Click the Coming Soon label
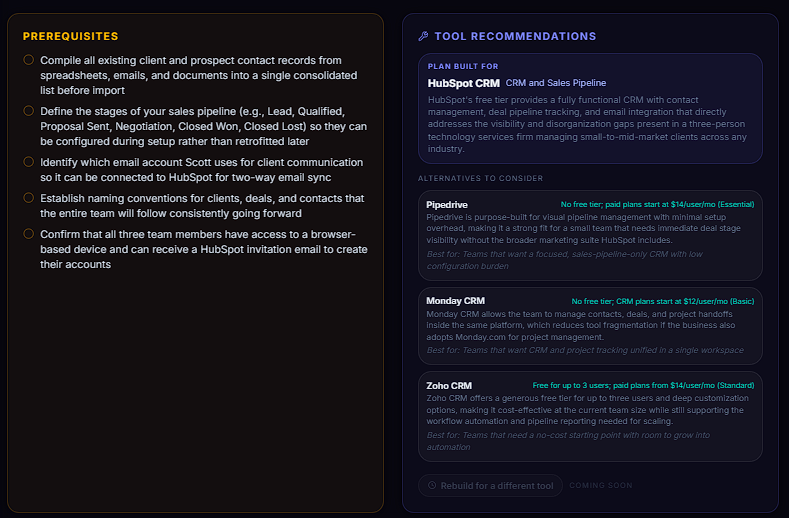The image size is (789, 518). coord(601,485)
